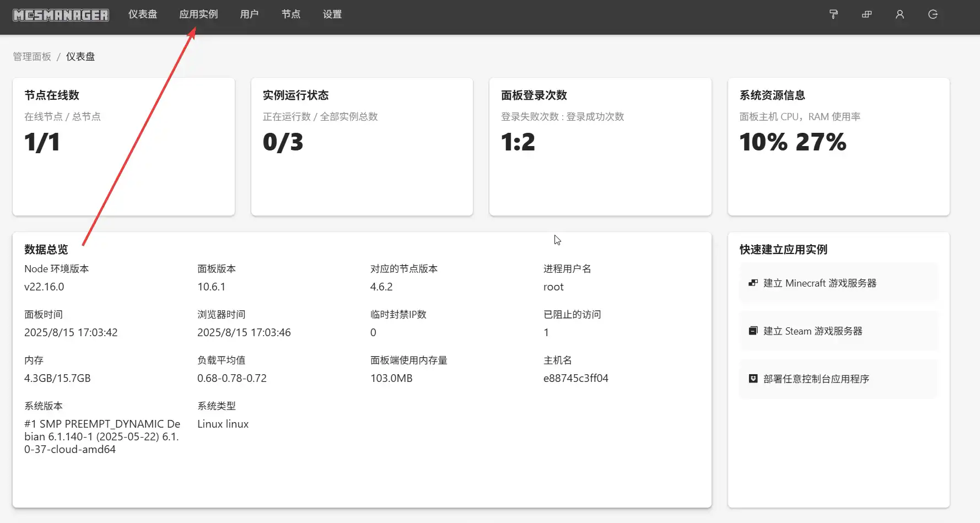Open the 用户 menu item
This screenshot has height=523, width=980.
(249, 14)
